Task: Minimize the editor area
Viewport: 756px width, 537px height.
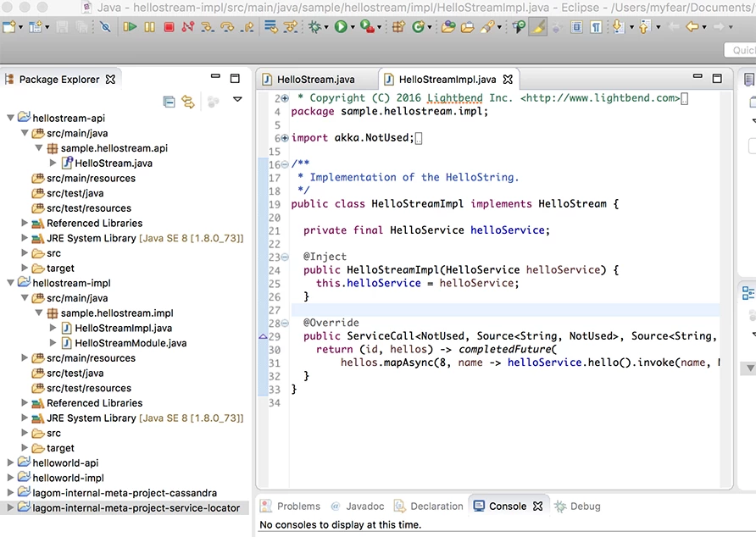Action: (698, 75)
